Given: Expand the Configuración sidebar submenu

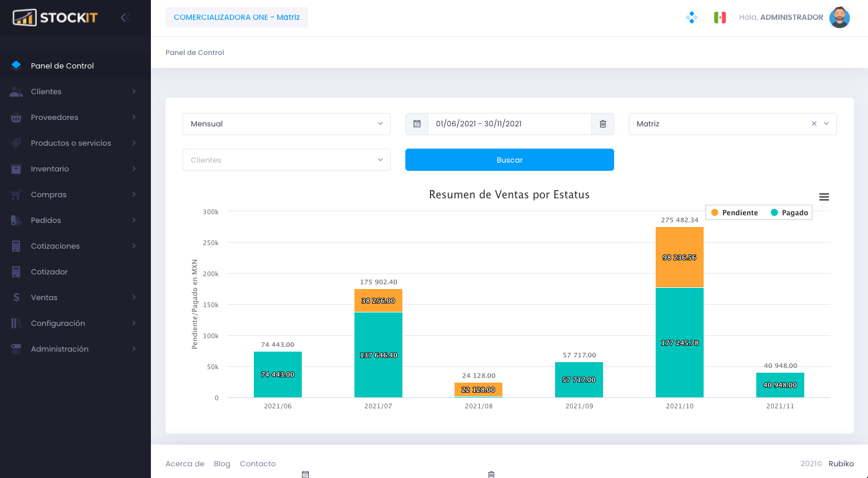Looking at the screenshot, I should click(134, 323).
